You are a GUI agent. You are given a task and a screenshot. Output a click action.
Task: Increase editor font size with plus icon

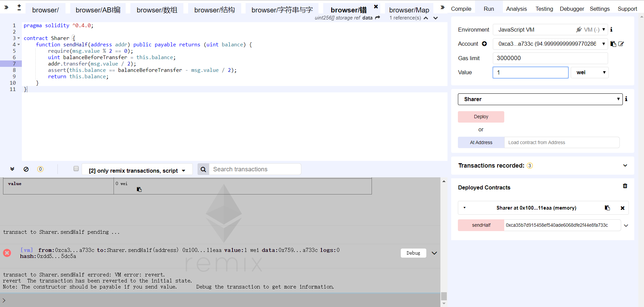point(19,6)
